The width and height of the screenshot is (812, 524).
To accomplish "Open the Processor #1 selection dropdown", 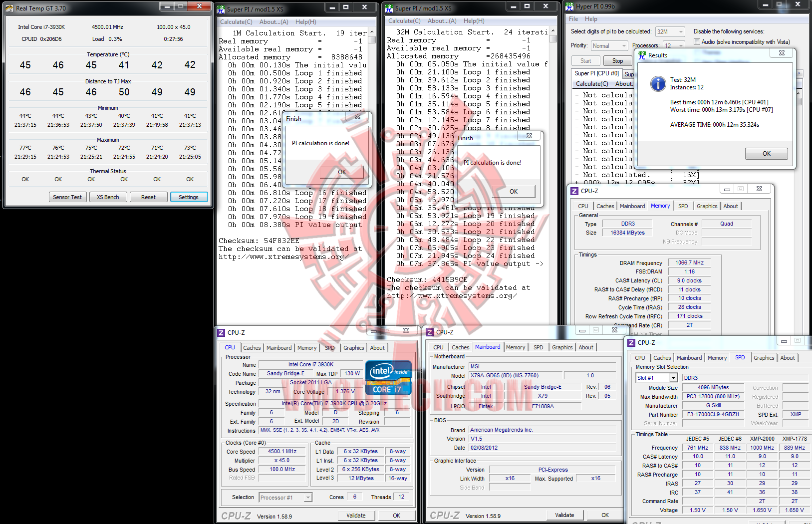I will pos(308,498).
